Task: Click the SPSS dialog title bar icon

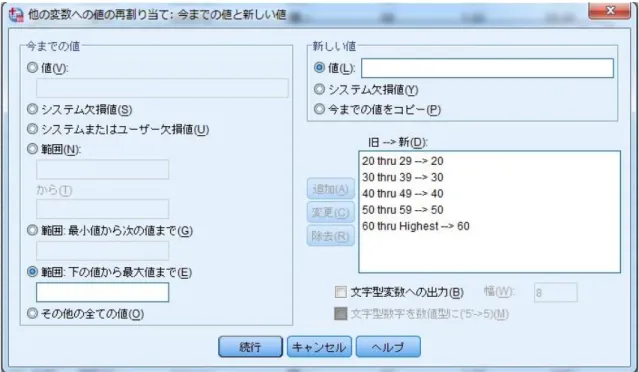Action: [x=16, y=15]
